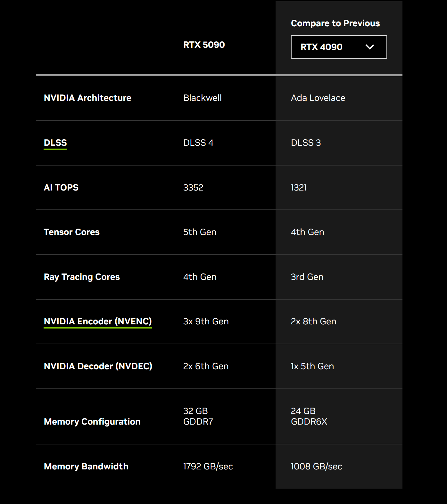
Task: Click the 2x 8th Gen encoder value
Action: 314,321
